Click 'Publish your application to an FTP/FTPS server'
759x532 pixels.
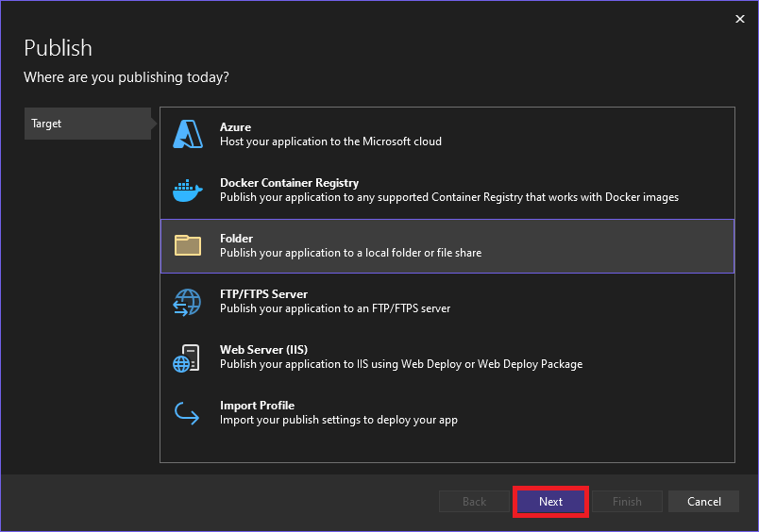tap(335, 308)
